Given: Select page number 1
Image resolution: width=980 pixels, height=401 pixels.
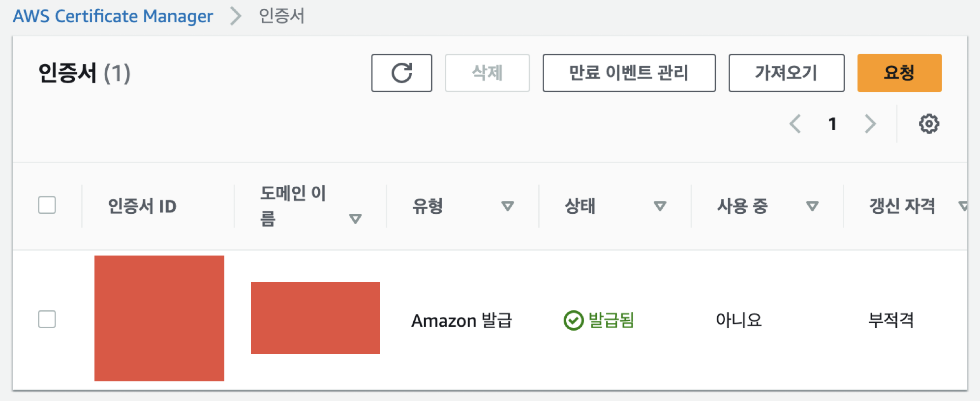Looking at the screenshot, I should point(832,124).
